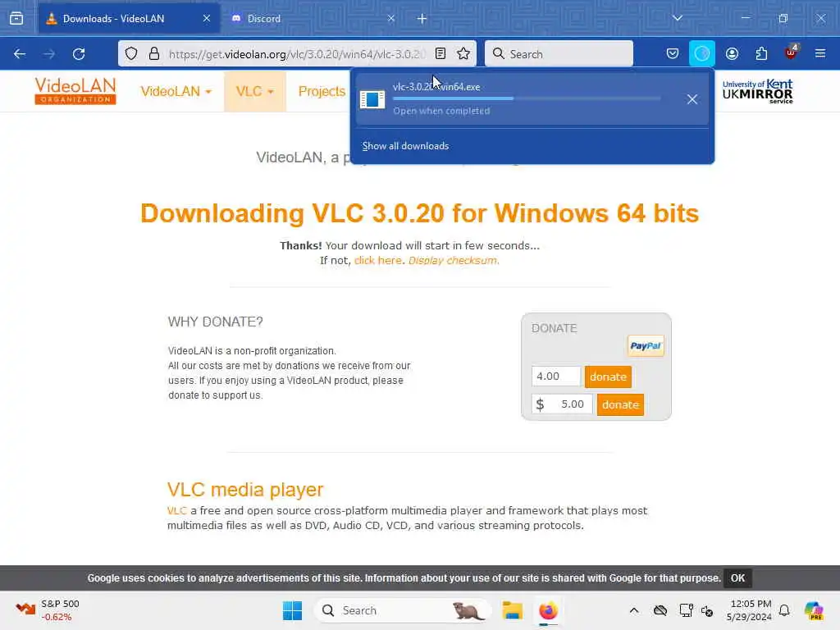Expand the VideoLAN navigation dropdown
This screenshot has height=630, width=840.
tap(176, 91)
